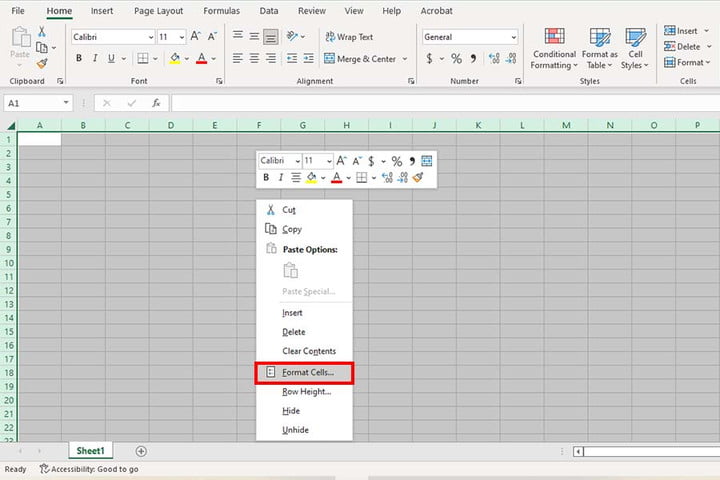This screenshot has width=720, height=480.
Task: Click the ribbon Format Painter brush
Action: [42, 63]
